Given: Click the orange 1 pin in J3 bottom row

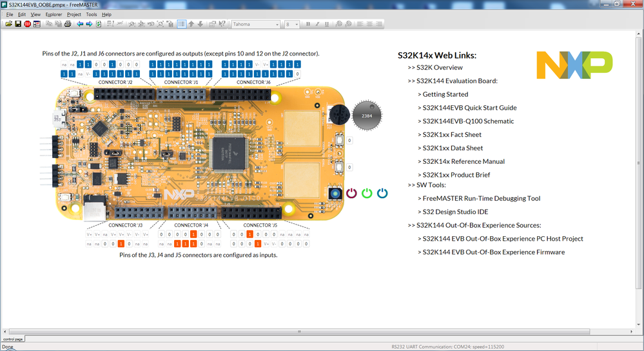Looking at the screenshot, I should (x=121, y=244).
